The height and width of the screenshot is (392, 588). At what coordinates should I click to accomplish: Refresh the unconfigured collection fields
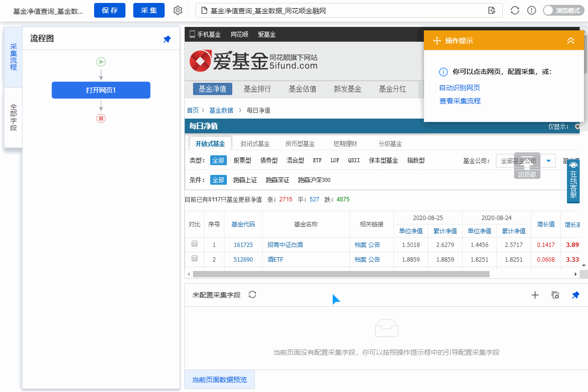(x=252, y=294)
